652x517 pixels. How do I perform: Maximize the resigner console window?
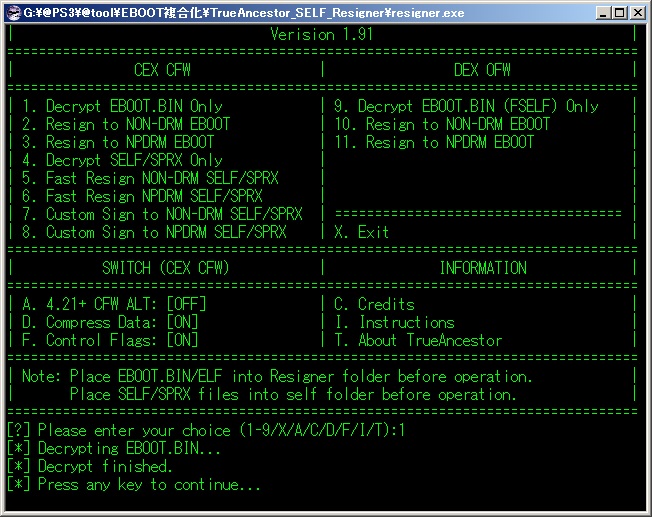tap(620, 12)
